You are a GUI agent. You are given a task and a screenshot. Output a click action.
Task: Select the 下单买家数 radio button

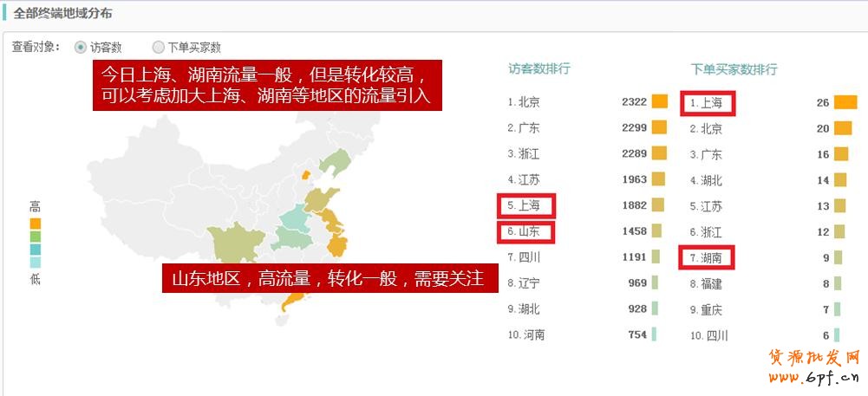[x=158, y=47]
